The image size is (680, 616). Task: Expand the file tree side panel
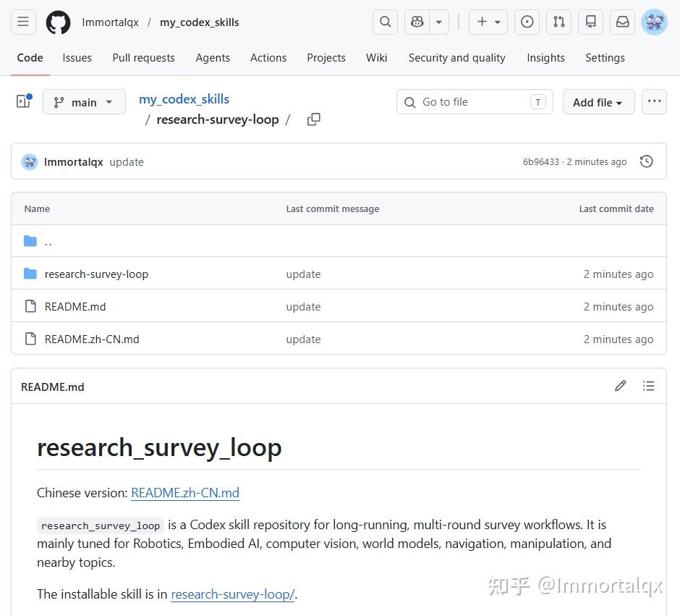[x=23, y=101]
